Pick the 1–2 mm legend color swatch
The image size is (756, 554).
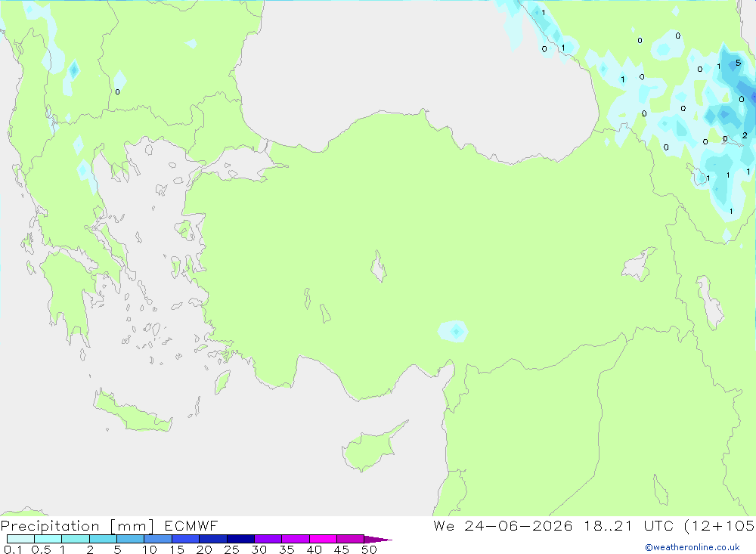(76, 539)
